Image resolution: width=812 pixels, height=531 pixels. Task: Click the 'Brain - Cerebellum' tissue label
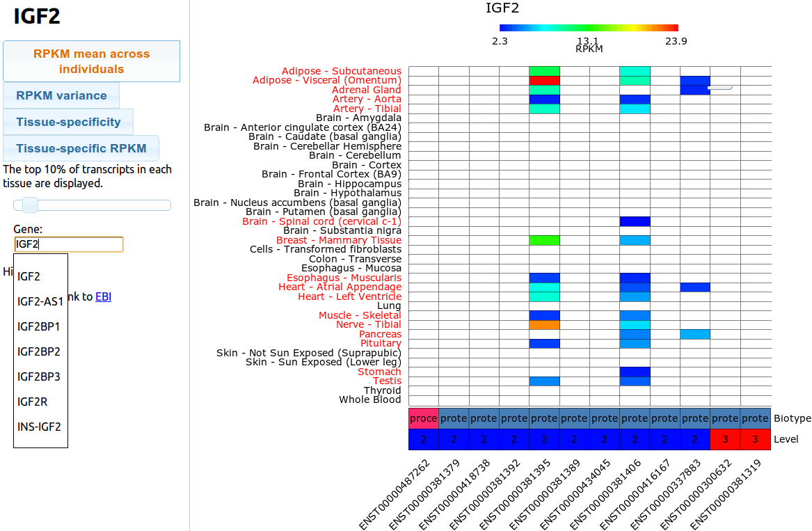(355, 155)
